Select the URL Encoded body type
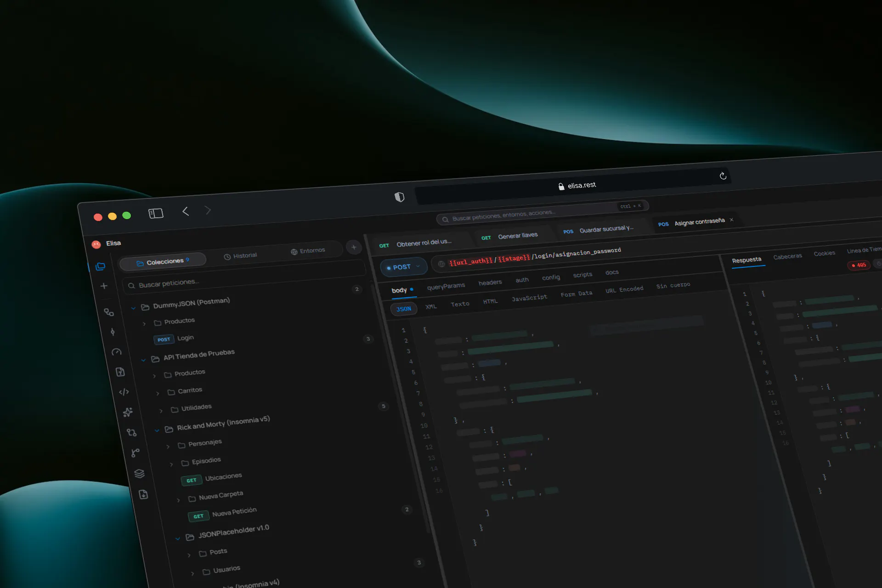 click(x=624, y=289)
